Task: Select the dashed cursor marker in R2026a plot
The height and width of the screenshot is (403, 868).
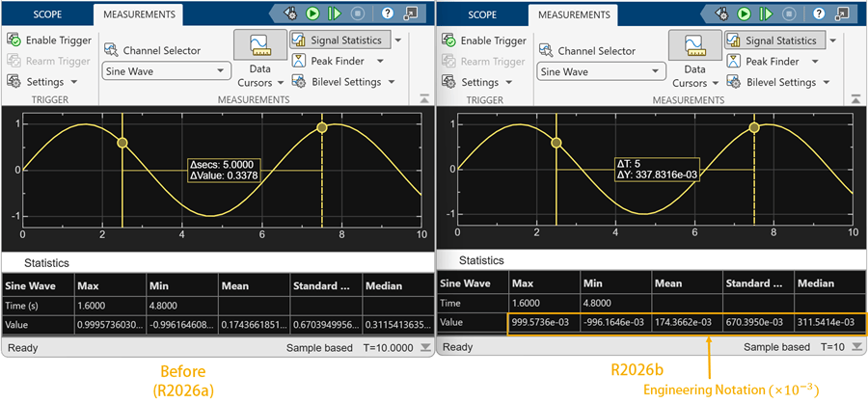Action: coord(322,128)
